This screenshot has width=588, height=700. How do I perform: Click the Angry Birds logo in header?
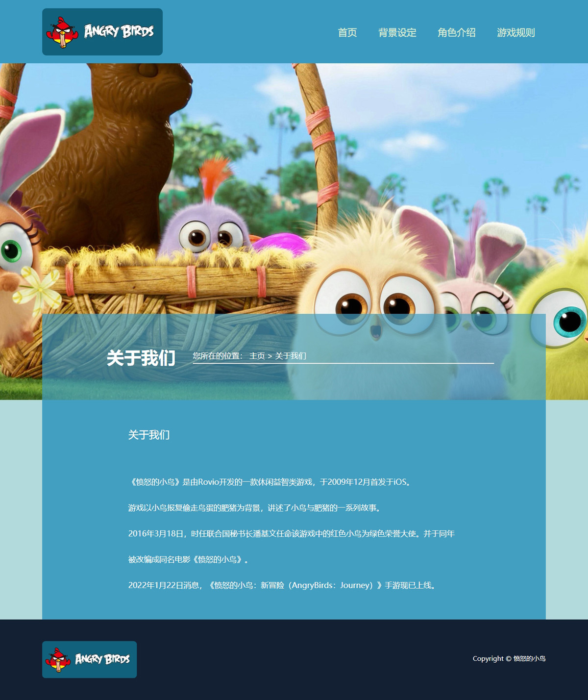pos(102,32)
